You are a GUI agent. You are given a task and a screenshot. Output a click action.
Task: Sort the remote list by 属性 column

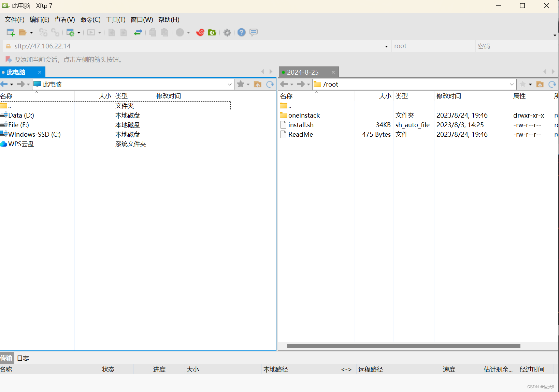tap(531, 96)
